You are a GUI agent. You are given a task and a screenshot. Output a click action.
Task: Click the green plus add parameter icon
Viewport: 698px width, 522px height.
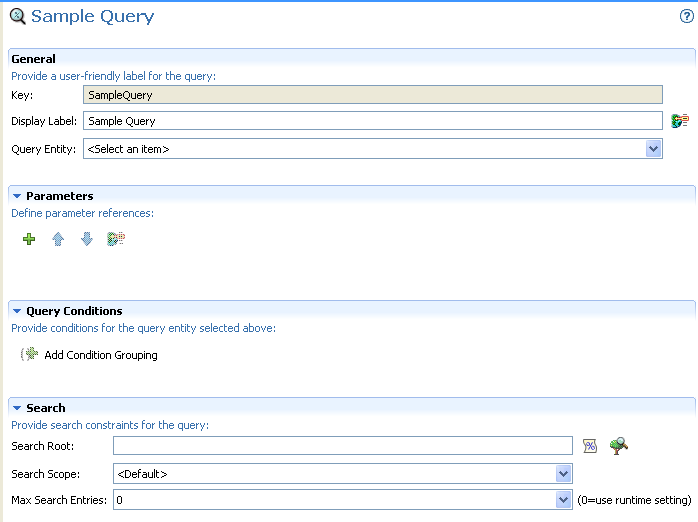[x=29, y=239]
